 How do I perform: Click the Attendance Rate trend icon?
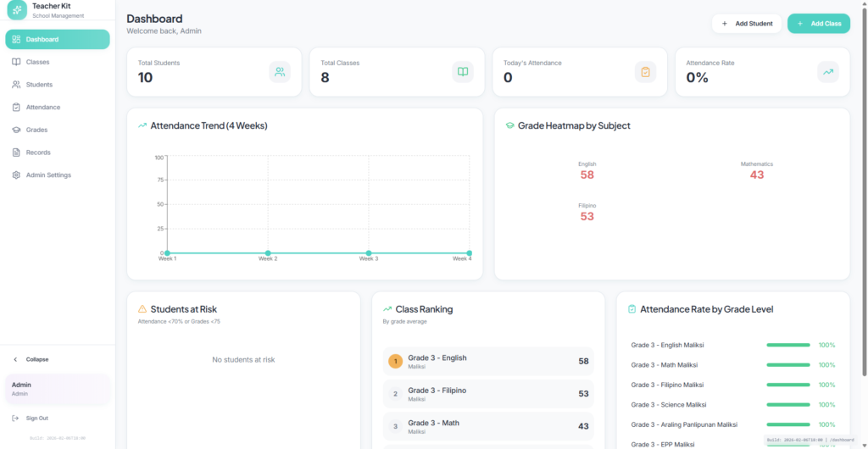(828, 72)
